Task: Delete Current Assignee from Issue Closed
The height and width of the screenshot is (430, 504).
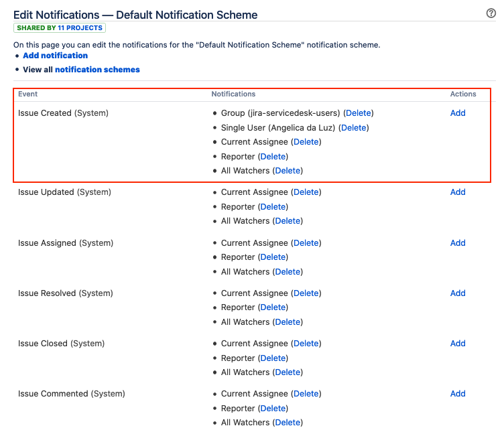Action: coord(306,344)
